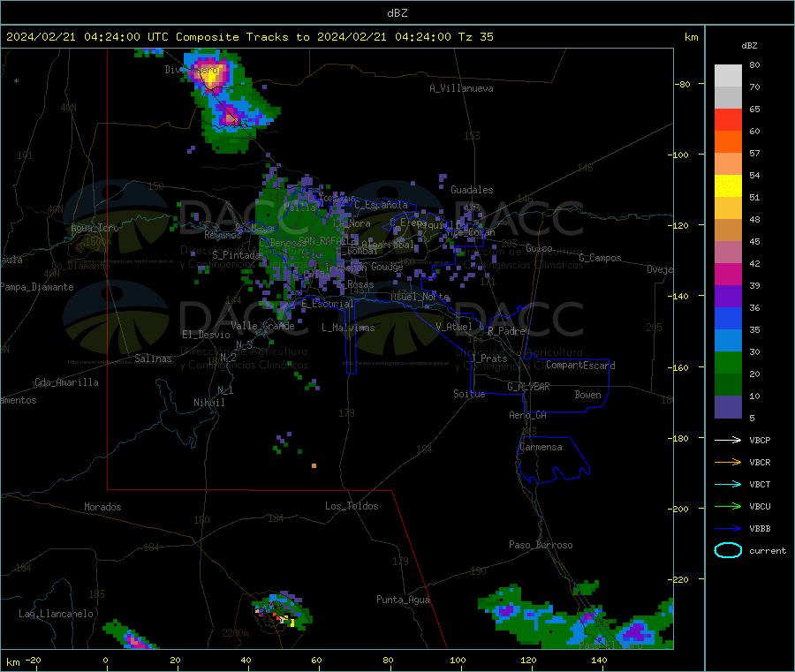Click the 'J_Prats' map label
This screenshot has width=795, height=672.
pyautogui.click(x=489, y=358)
